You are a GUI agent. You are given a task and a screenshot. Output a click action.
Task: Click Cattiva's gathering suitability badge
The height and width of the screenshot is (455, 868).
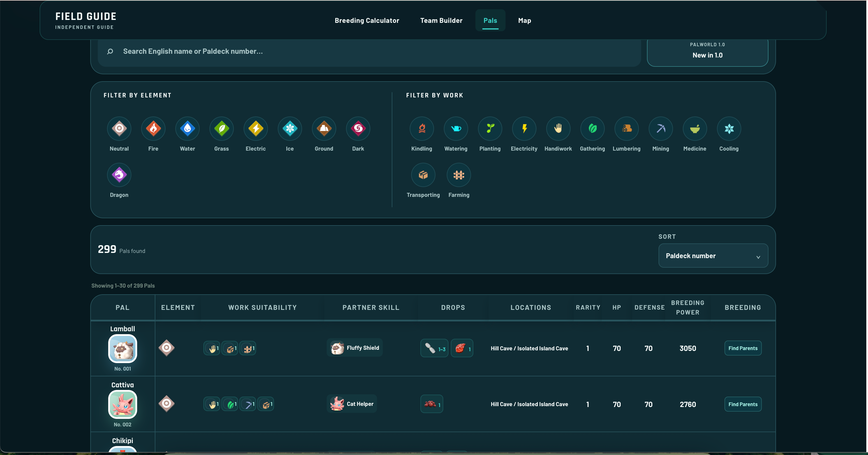[x=230, y=404]
